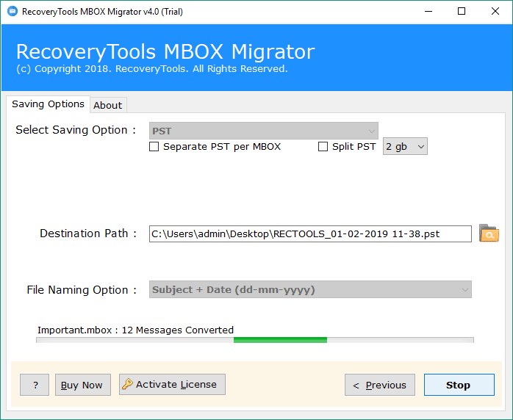Click the Stop button
The height and width of the screenshot is (420, 513).
pyautogui.click(x=459, y=385)
